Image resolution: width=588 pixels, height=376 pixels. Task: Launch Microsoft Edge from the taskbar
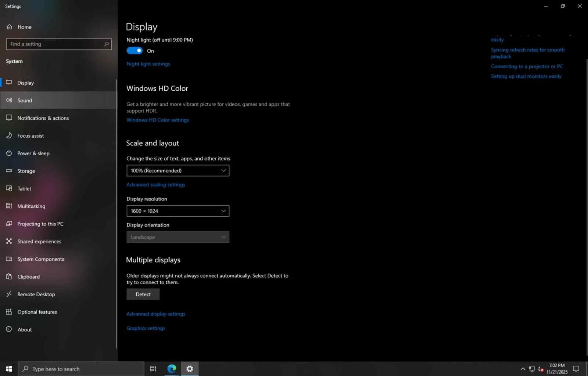click(x=172, y=369)
